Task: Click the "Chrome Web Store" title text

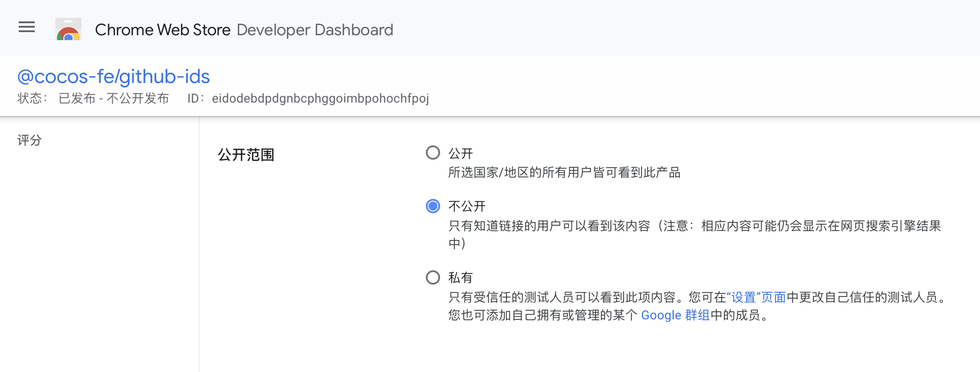Action: coord(163,30)
